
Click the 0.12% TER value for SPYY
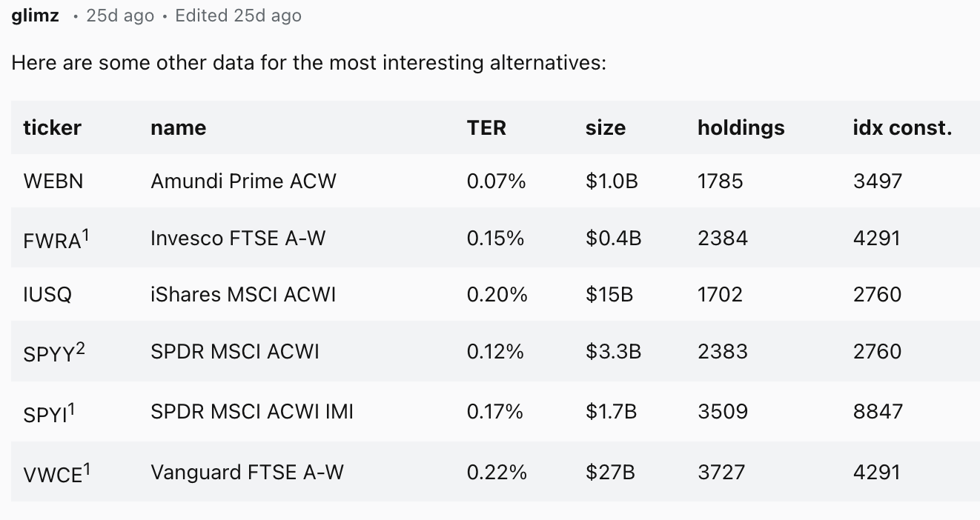click(x=495, y=351)
